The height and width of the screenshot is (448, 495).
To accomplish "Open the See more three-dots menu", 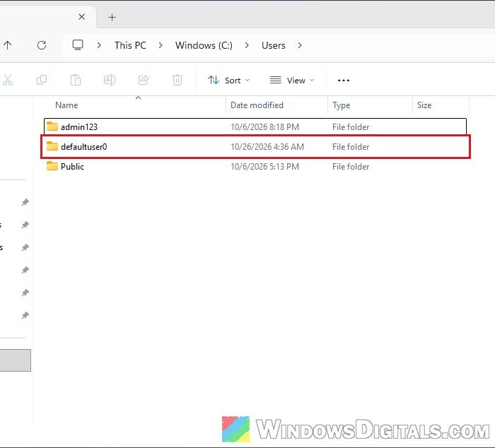I will [x=344, y=81].
